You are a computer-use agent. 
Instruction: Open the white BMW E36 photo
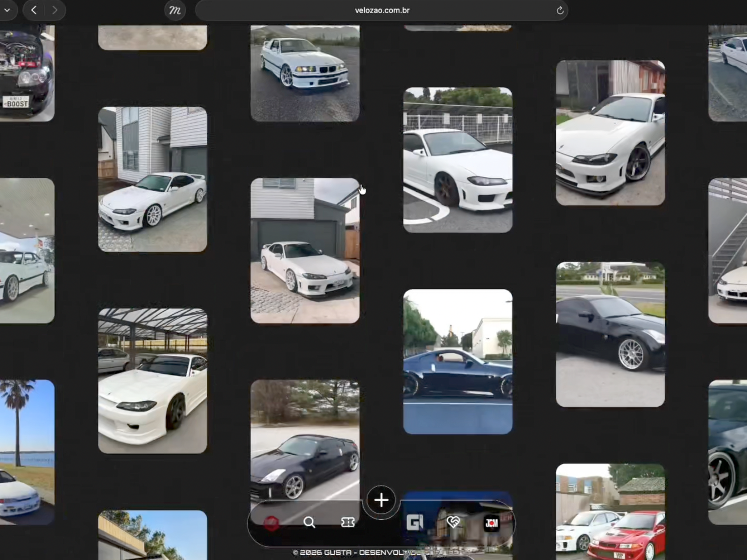[x=305, y=73]
